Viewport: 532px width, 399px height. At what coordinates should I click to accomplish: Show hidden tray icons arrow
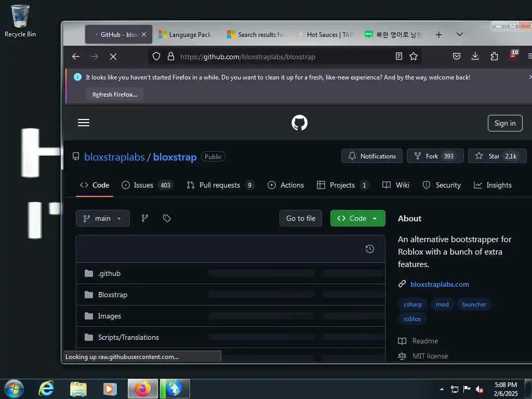click(442, 389)
